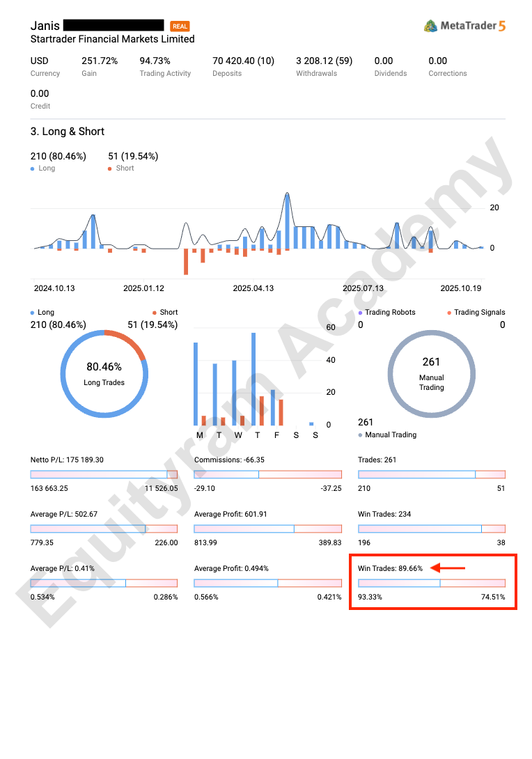The height and width of the screenshot is (759, 532).
Task: Click the Average Profit: 601.91 bar
Action: pos(267,529)
